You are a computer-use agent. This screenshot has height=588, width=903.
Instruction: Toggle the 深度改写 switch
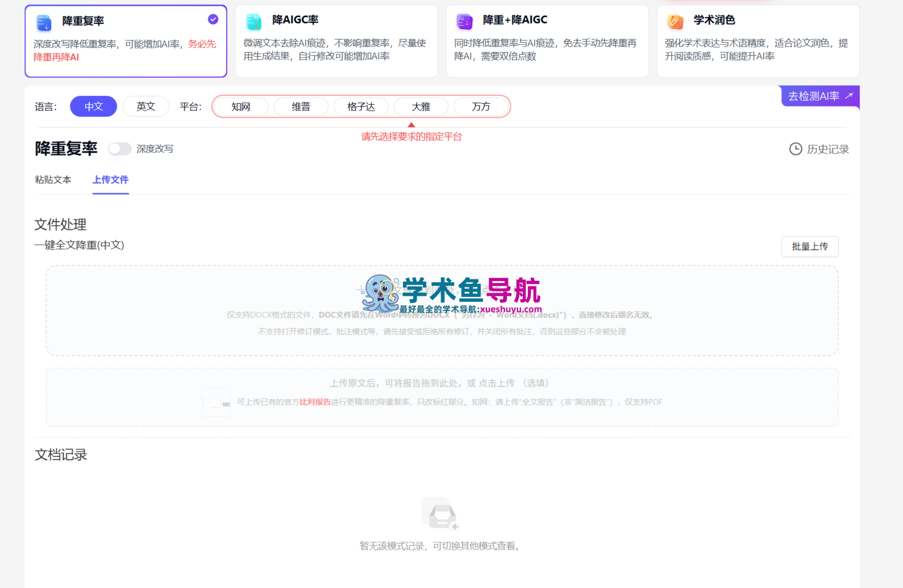click(120, 149)
